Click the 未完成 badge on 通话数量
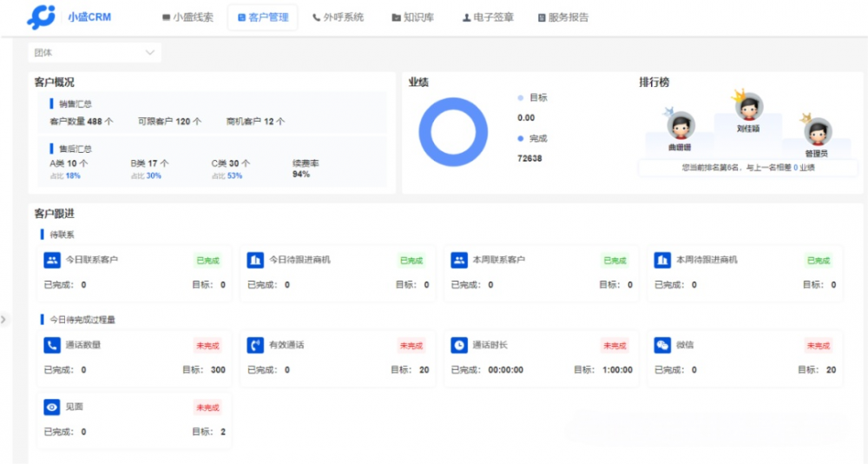The width and height of the screenshot is (868, 464). [207, 345]
